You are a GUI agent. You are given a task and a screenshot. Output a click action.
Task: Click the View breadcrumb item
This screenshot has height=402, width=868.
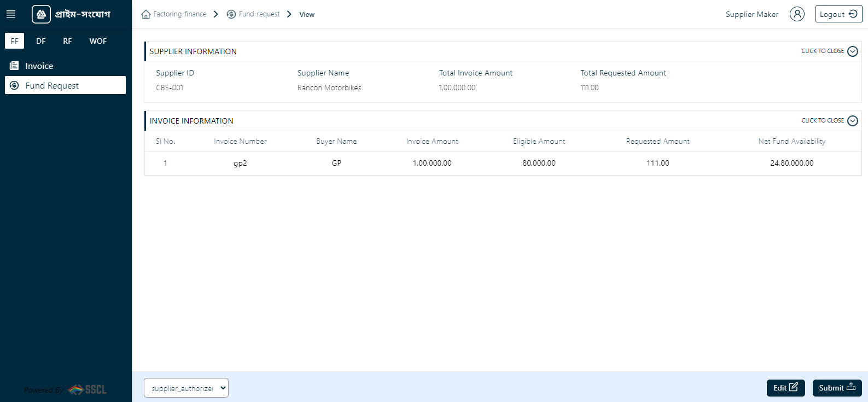[307, 15]
